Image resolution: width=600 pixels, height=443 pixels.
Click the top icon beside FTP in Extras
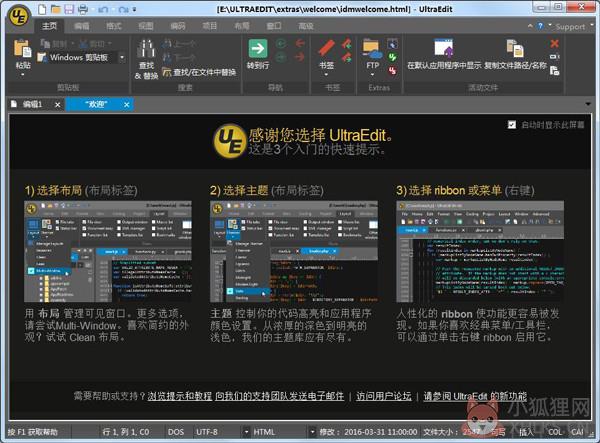coord(392,44)
